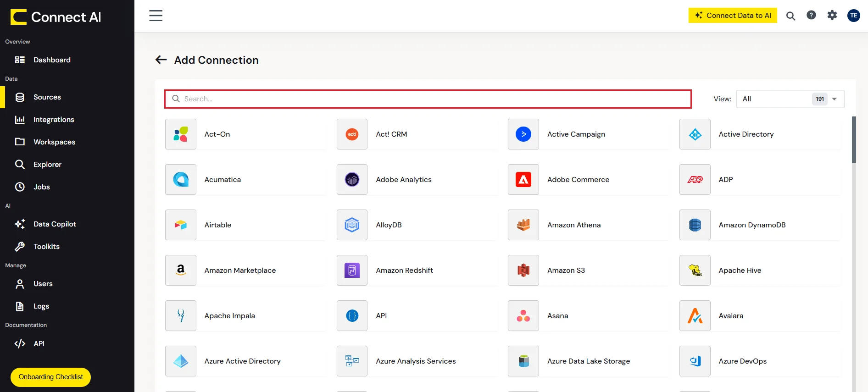
Task: Open Dashboard in the sidebar
Action: [67, 60]
